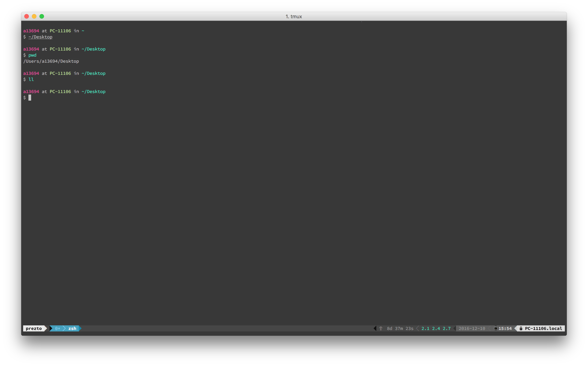The height and width of the screenshot is (366, 588).
Task: Click the date 2016-12-10
Action: pyautogui.click(x=472, y=328)
